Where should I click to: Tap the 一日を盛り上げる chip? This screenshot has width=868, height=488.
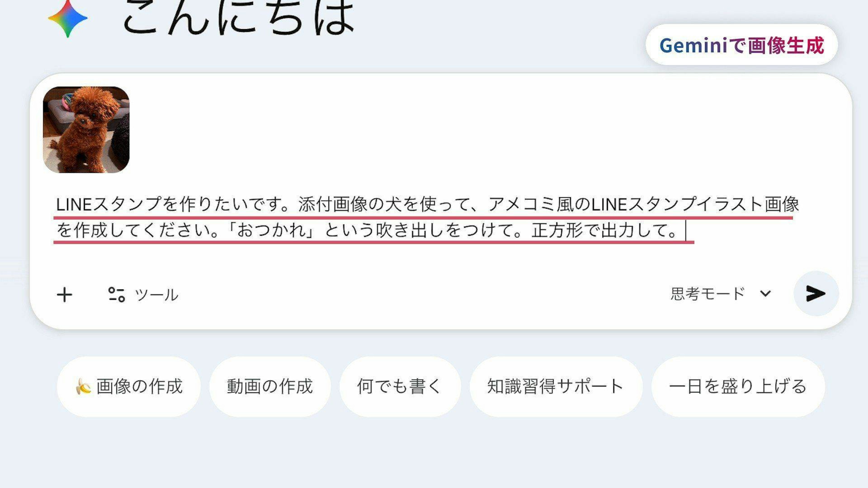pyautogui.click(x=738, y=387)
